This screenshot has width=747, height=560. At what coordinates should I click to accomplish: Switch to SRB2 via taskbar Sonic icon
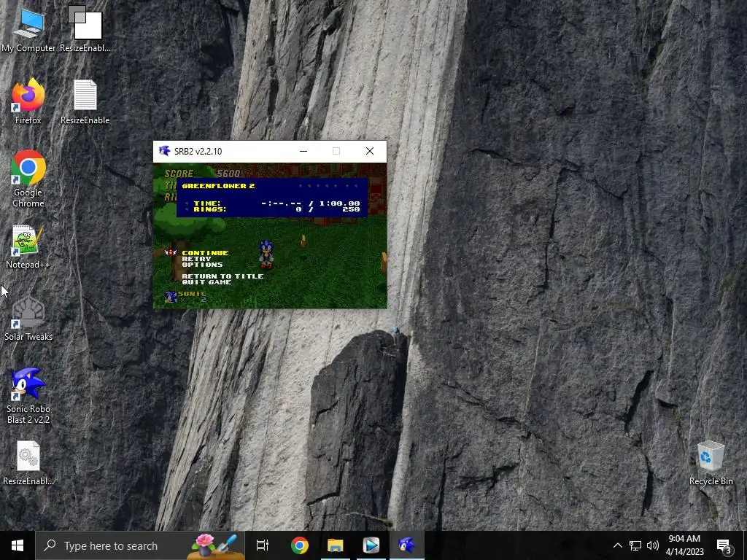[x=407, y=545]
